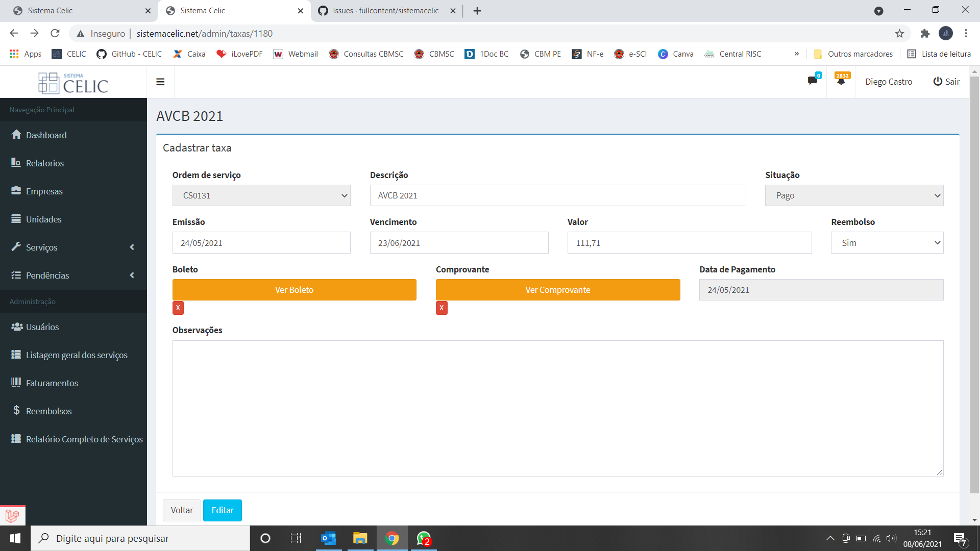Open the Reembolso dropdown showing Sim
Screen dimensions: 980x551
tap(887, 243)
